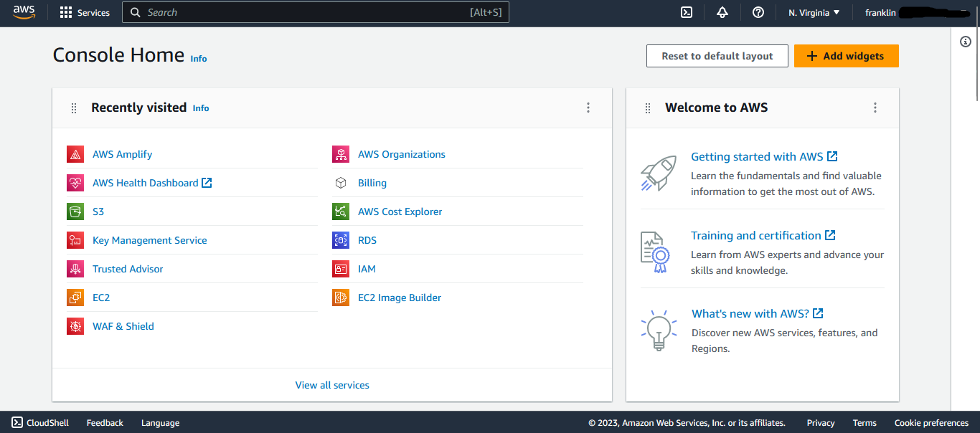This screenshot has width=980, height=433.
Task: Click the AWS logo in the header
Action: click(x=24, y=12)
